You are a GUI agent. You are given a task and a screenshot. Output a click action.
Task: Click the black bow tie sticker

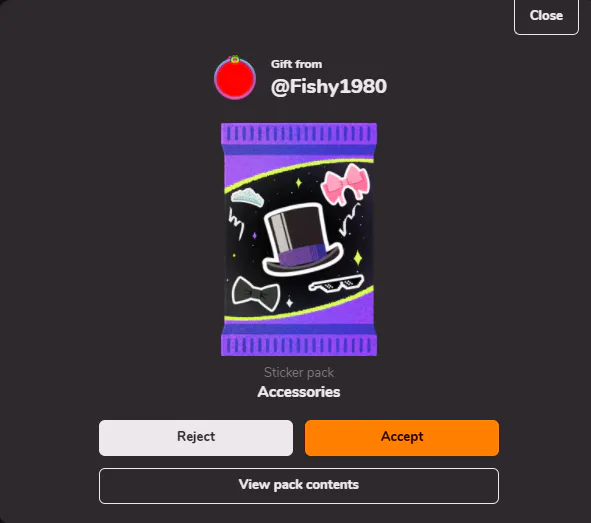click(256, 294)
